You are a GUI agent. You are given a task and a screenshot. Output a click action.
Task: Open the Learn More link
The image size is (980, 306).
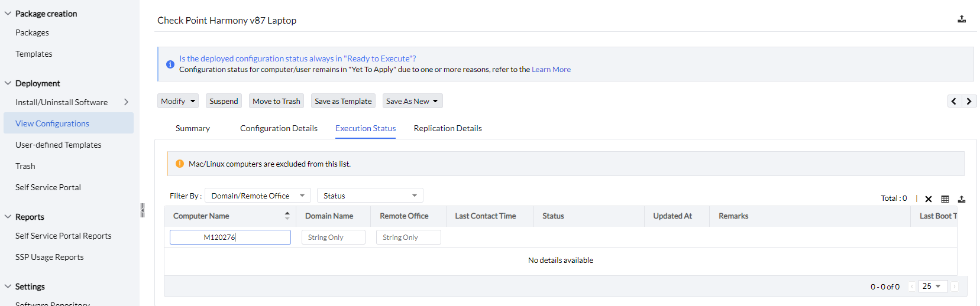coord(551,70)
